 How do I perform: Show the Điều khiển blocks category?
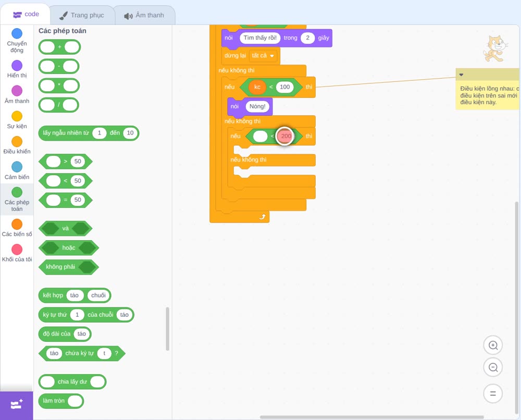(17, 145)
